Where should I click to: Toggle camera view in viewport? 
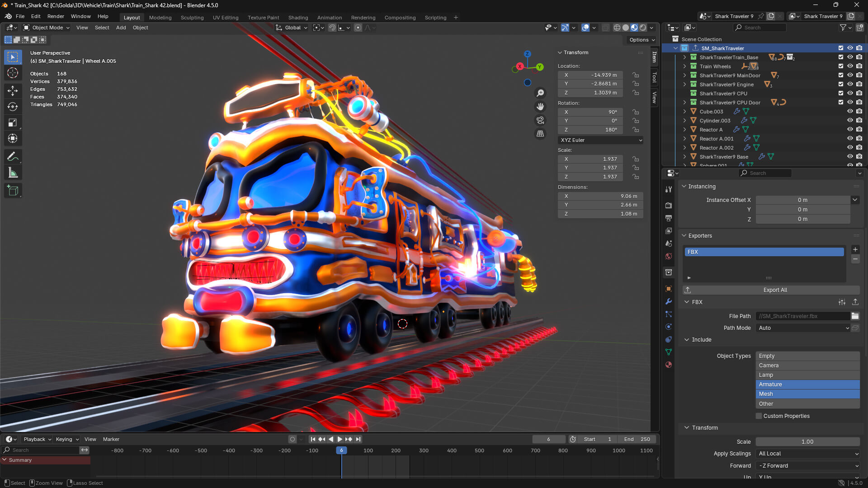point(540,120)
